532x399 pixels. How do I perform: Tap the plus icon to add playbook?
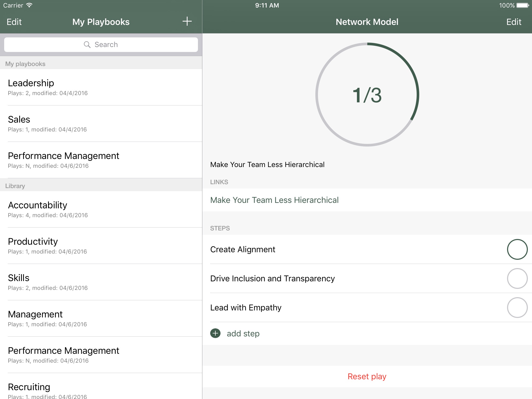tap(187, 22)
